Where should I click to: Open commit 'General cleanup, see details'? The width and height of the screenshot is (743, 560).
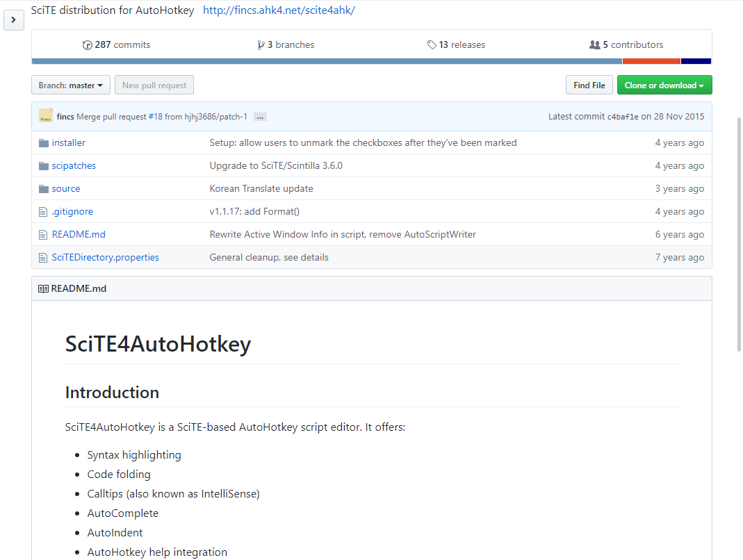coord(269,257)
